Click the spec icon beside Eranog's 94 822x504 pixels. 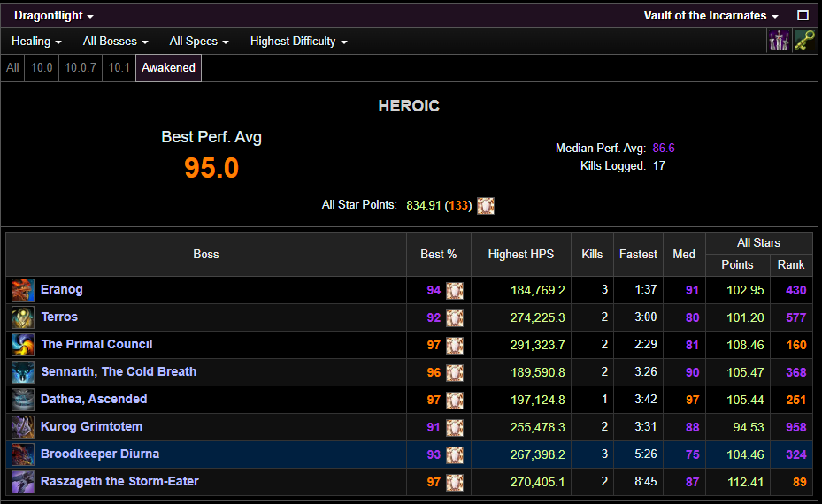(x=455, y=291)
